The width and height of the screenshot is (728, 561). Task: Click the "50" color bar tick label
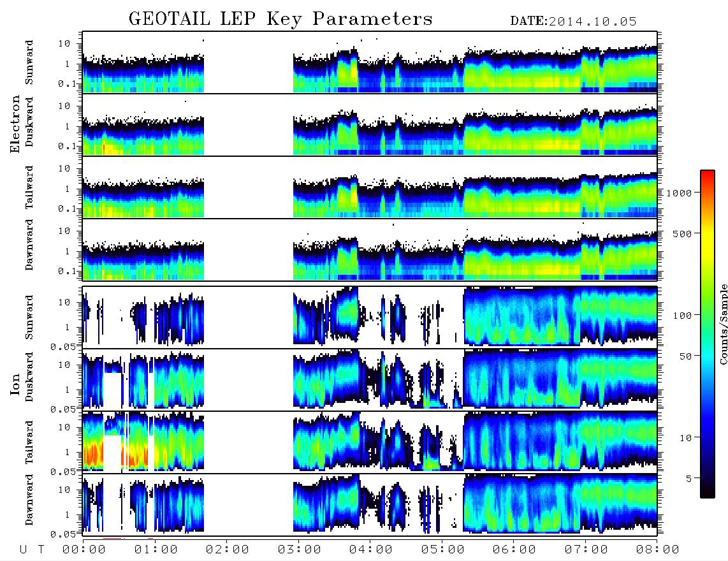(685, 356)
